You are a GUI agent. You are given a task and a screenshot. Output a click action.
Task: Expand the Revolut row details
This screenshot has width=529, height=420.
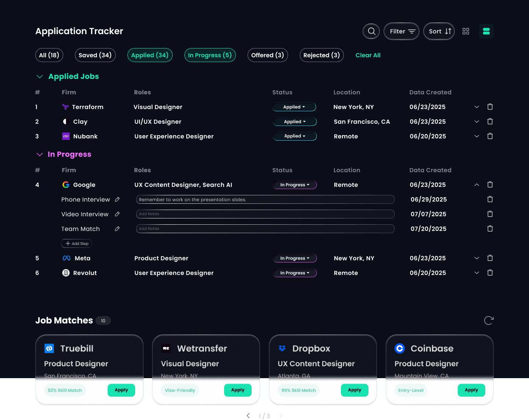pos(477,273)
